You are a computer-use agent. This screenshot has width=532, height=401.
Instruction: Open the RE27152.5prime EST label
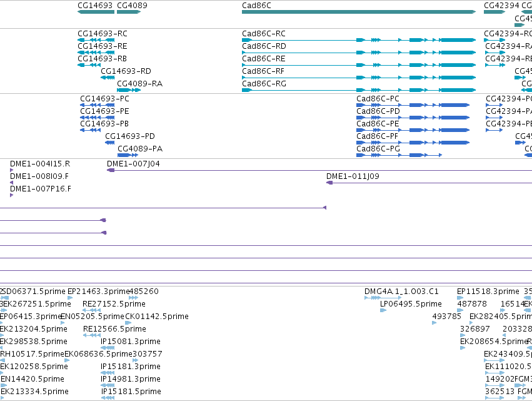(x=114, y=304)
